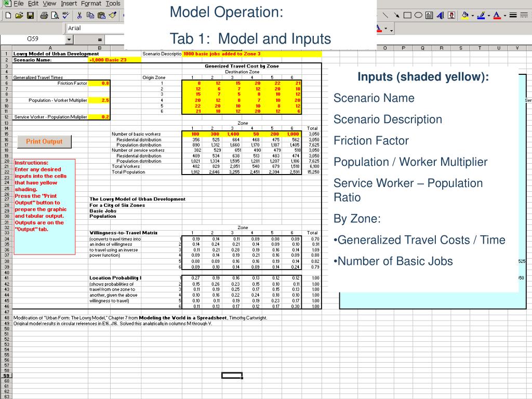This screenshot has height=399, width=532.
Task: Run the ABC spelling check icon
Action: 66,15
